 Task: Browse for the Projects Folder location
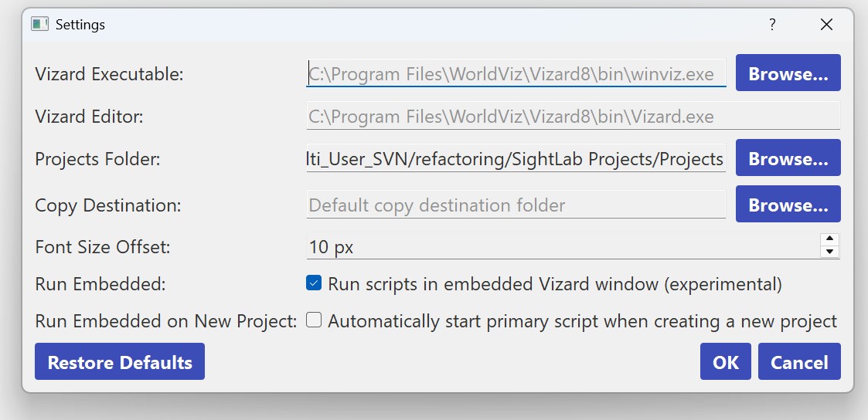click(x=788, y=159)
